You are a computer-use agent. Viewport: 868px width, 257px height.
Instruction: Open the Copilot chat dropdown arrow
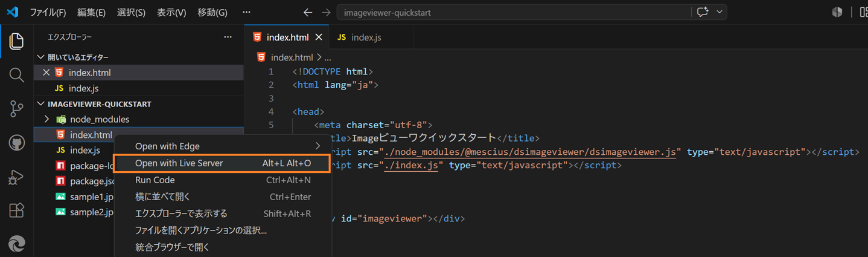719,12
